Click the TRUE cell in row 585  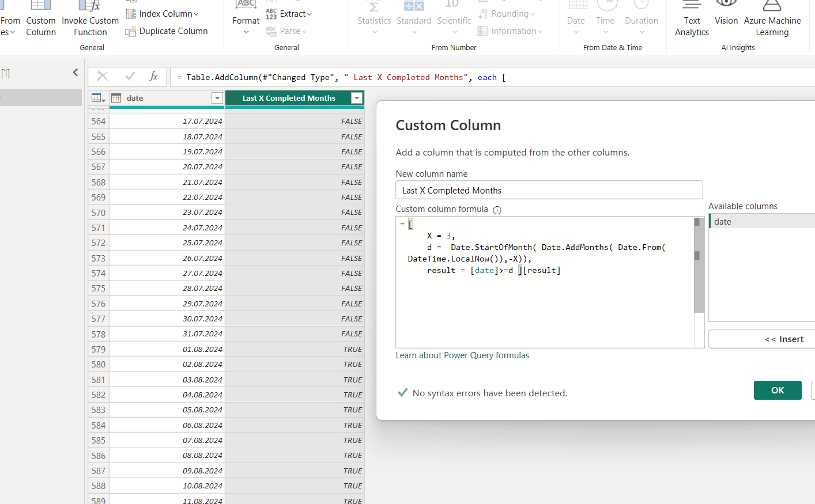point(295,441)
